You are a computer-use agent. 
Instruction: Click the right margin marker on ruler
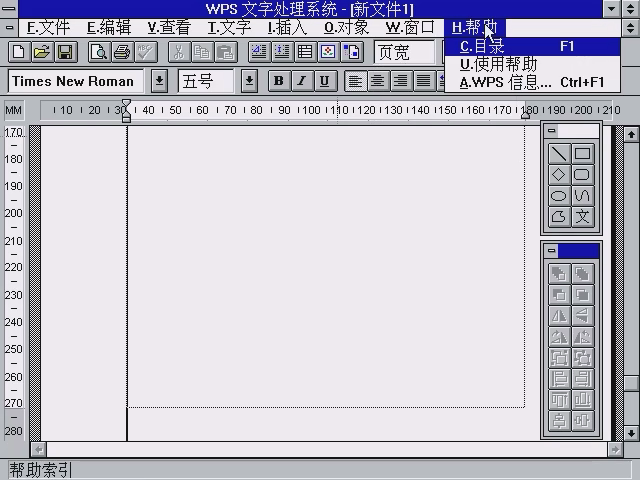click(525, 116)
